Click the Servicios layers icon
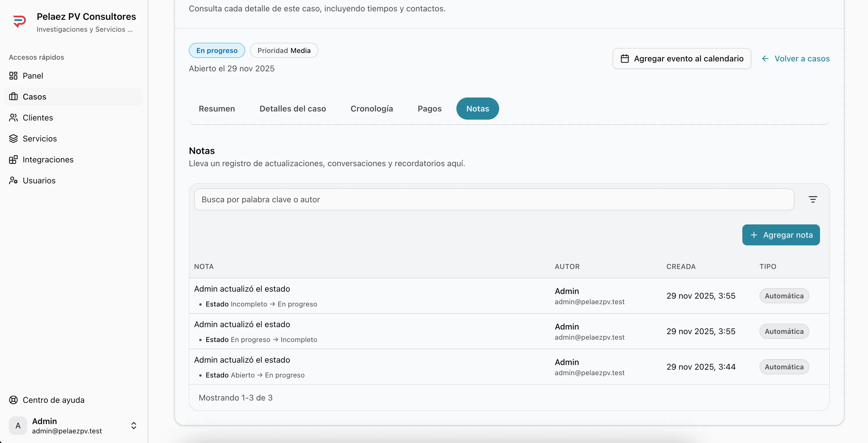The height and width of the screenshot is (443, 868). pyautogui.click(x=13, y=139)
